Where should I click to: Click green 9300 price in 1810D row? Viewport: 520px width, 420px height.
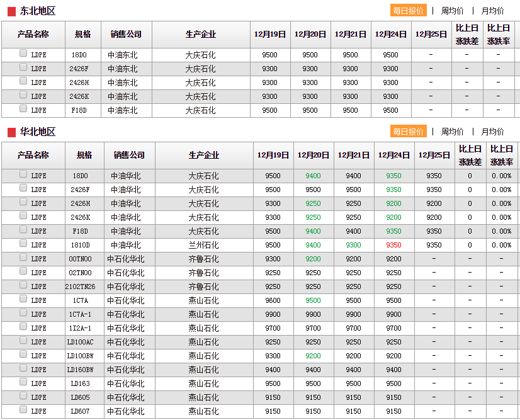pyautogui.click(x=354, y=245)
